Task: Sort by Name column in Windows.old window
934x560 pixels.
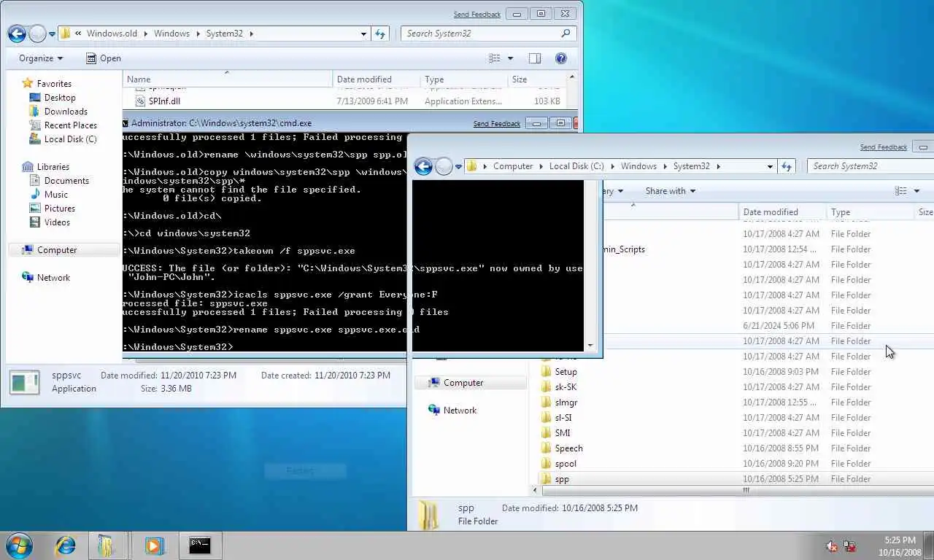Action: [x=228, y=79]
